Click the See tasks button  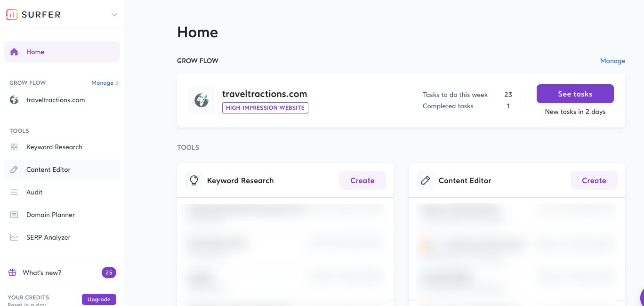(575, 94)
